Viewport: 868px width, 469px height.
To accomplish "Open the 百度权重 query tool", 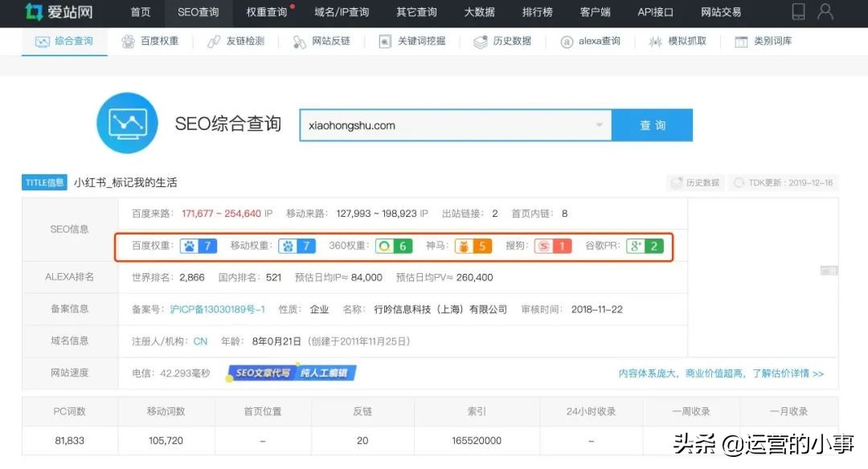I will tap(152, 40).
